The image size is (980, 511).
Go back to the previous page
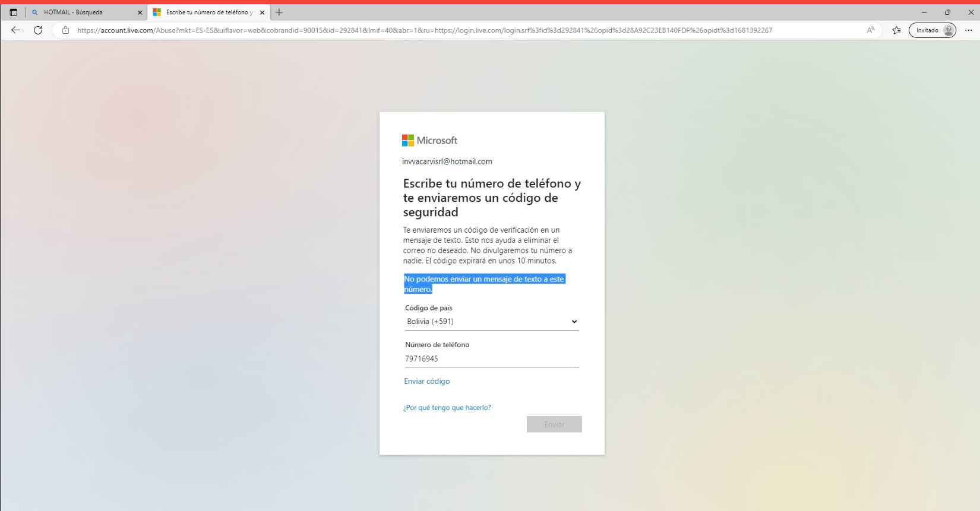coord(15,30)
